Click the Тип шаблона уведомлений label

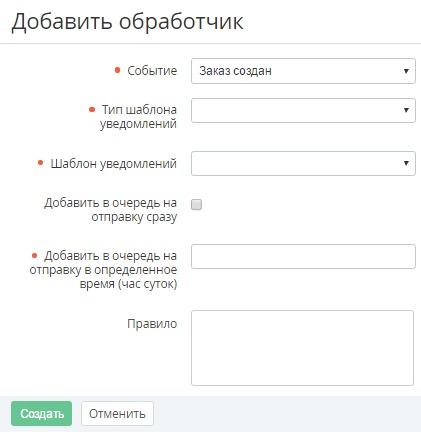click(x=138, y=117)
